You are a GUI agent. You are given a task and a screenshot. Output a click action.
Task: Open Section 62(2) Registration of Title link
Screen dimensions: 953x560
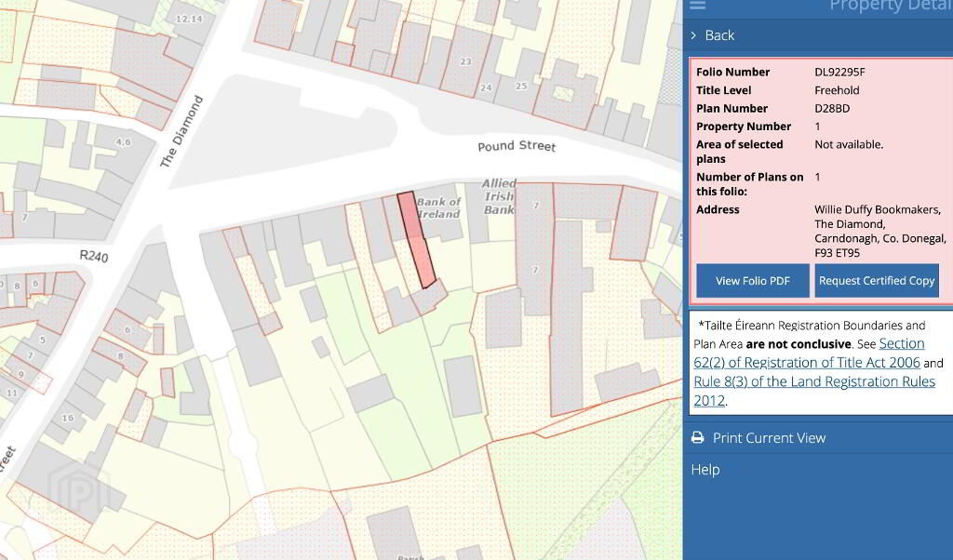pyautogui.click(x=808, y=353)
